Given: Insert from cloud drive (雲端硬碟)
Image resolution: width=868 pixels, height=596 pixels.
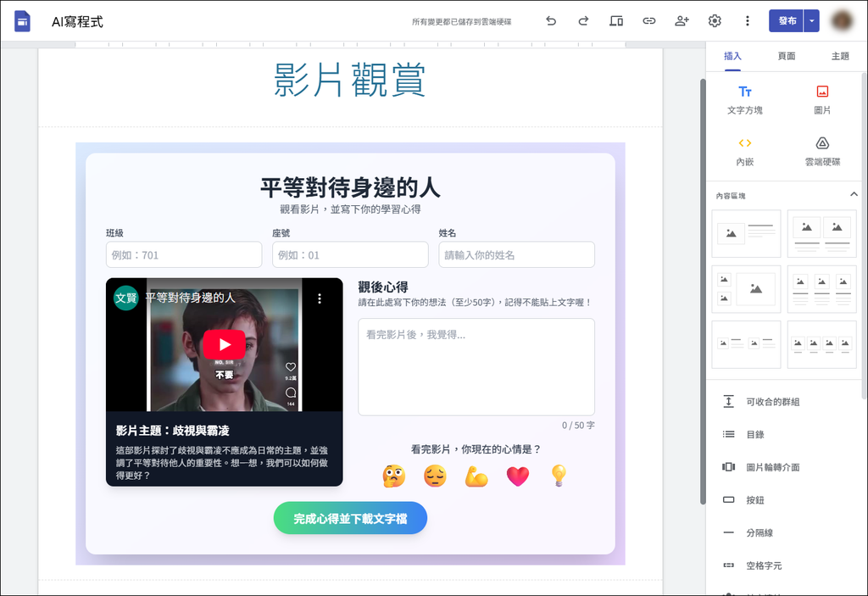Looking at the screenshot, I should (x=821, y=151).
